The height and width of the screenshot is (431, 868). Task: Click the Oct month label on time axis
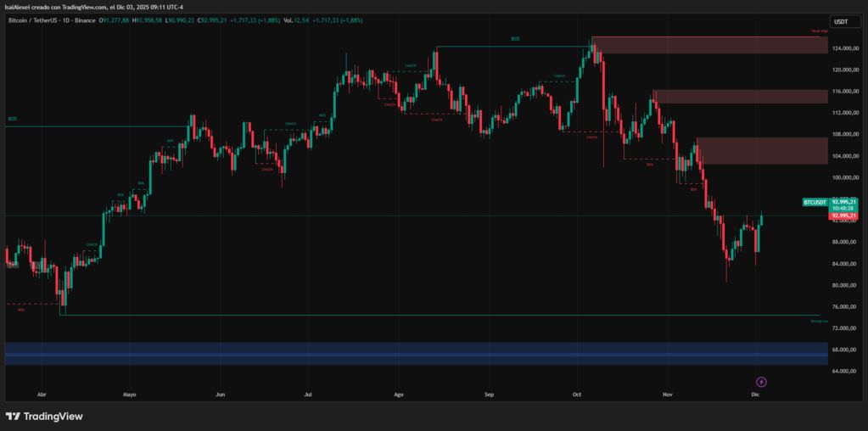[577, 395]
